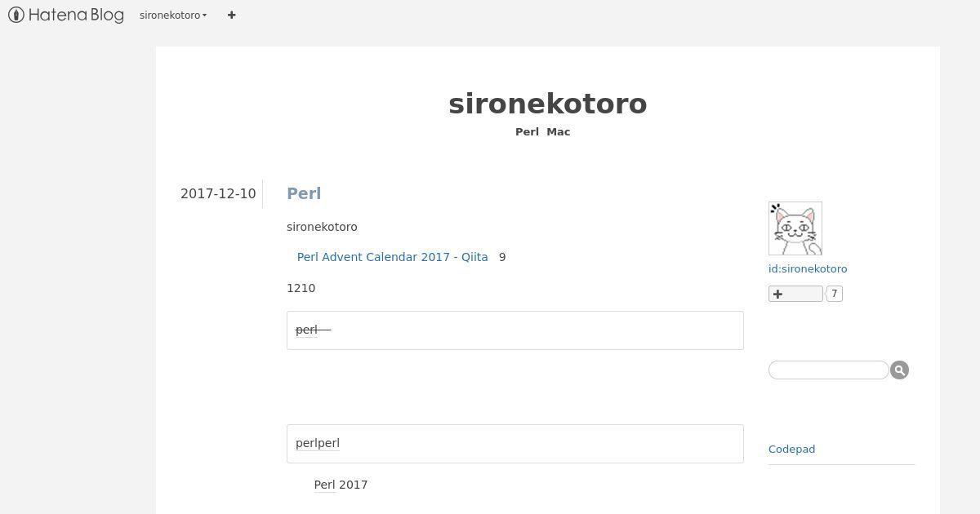The width and height of the screenshot is (980, 514).
Task: Click the perlperl text in second box
Action: coord(318,443)
